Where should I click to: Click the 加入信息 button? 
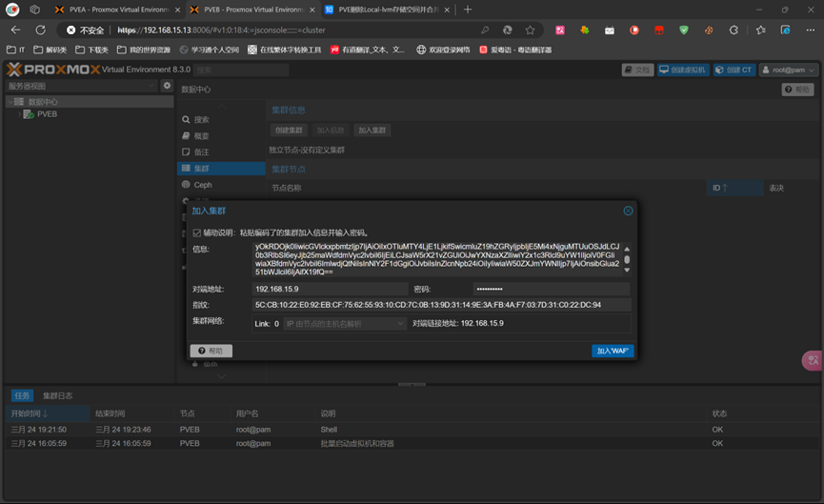click(x=331, y=131)
